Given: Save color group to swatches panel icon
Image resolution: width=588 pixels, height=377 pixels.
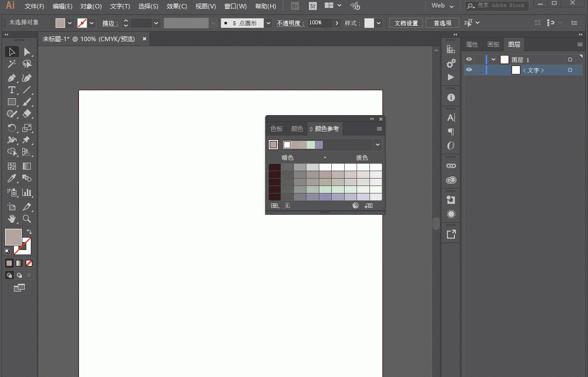Looking at the screenshot, I should point(368,205).
